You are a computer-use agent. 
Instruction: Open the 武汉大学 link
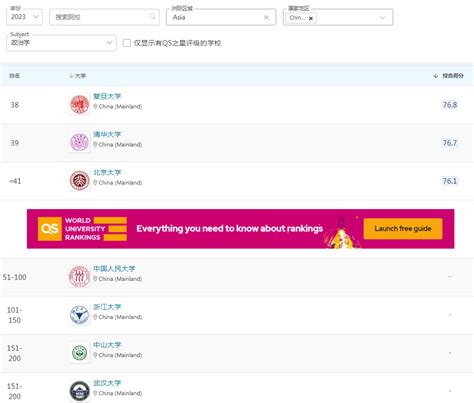[107, 383]
